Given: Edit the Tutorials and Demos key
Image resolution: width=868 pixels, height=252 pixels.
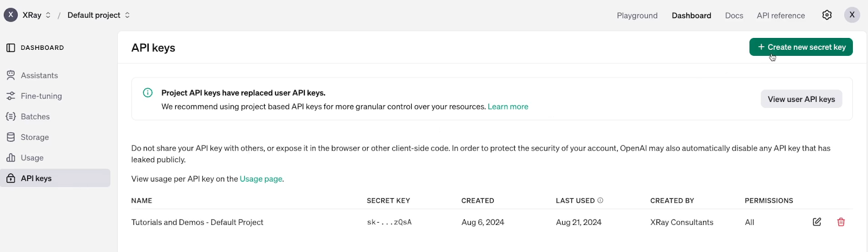Looking at the screenshot, I should coord(817,222).
